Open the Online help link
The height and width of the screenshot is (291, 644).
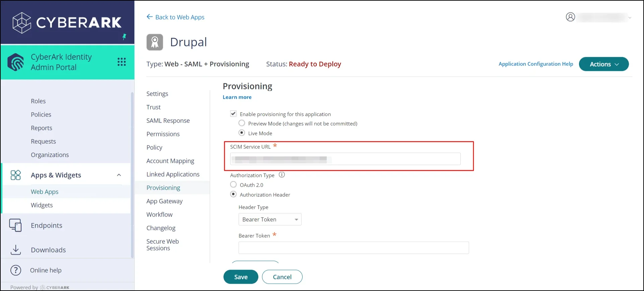(x=46, y=270)
